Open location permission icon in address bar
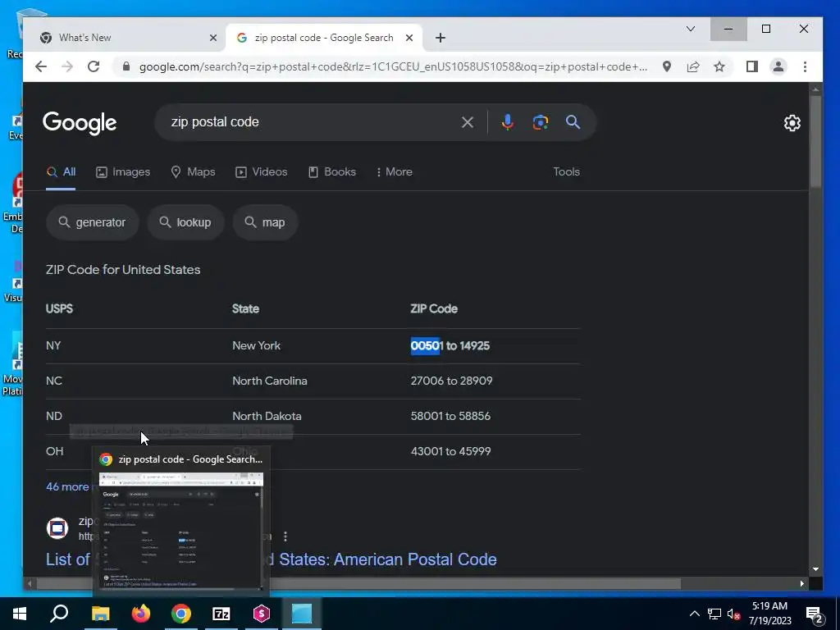The height and width of the screenshot is (630, 840). pyautogui.click(x=666, y=66)
